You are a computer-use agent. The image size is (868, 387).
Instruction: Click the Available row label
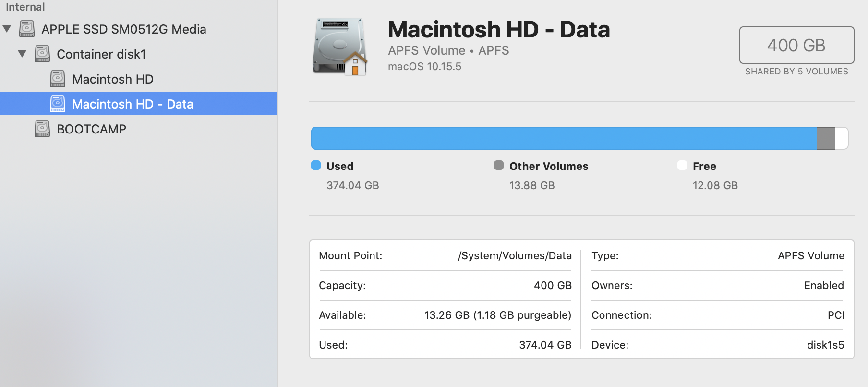[342, 315]
